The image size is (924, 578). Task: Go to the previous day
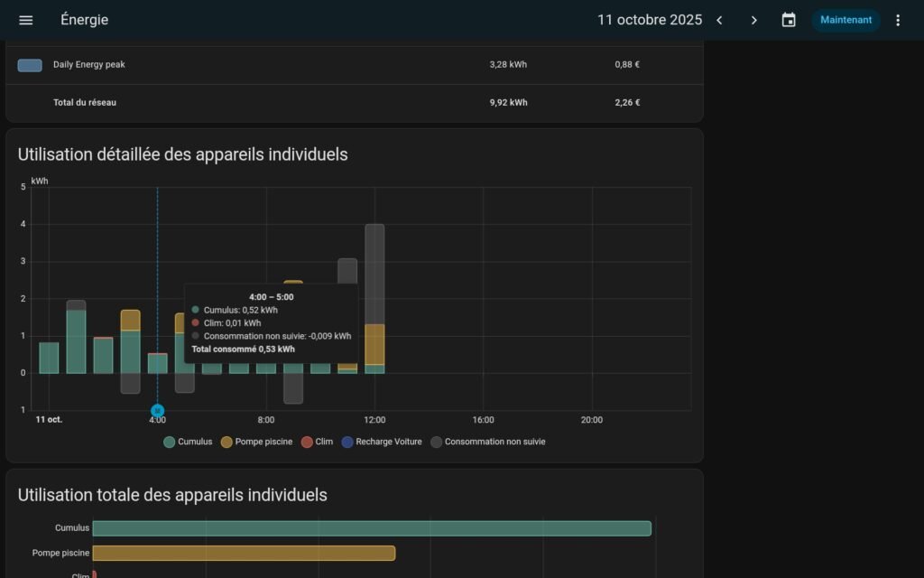(x=719, y=20)
